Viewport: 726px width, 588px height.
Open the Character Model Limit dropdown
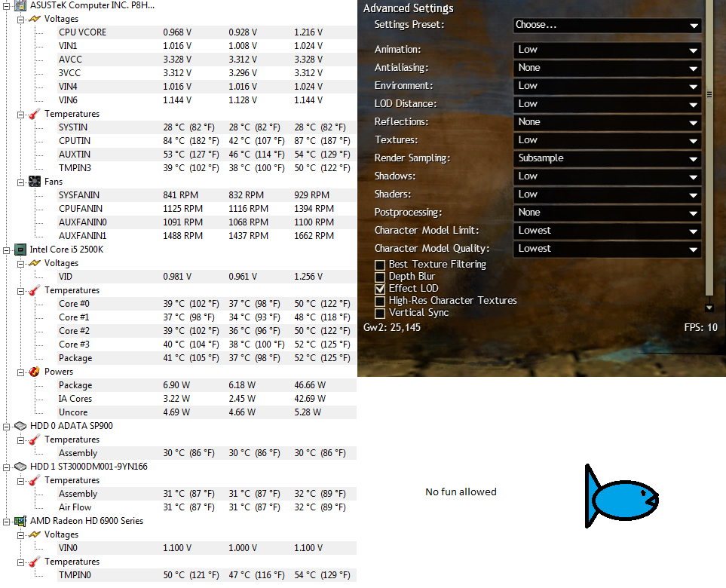pyautogui.click(x=607, y=230)
